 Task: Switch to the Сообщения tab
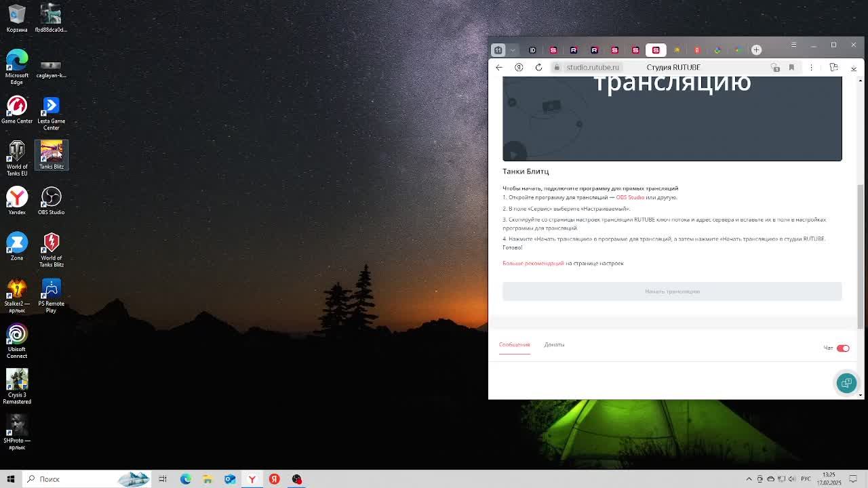tap(515, 345)
